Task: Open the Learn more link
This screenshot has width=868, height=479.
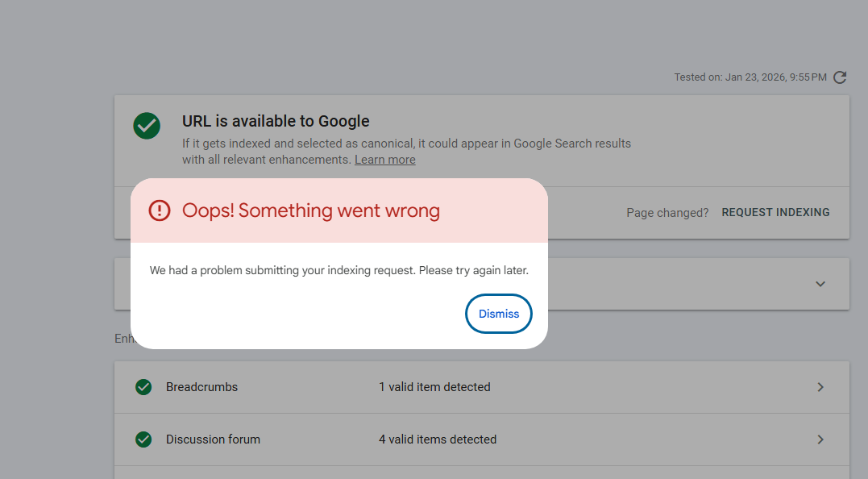Action: pos(384,160)
